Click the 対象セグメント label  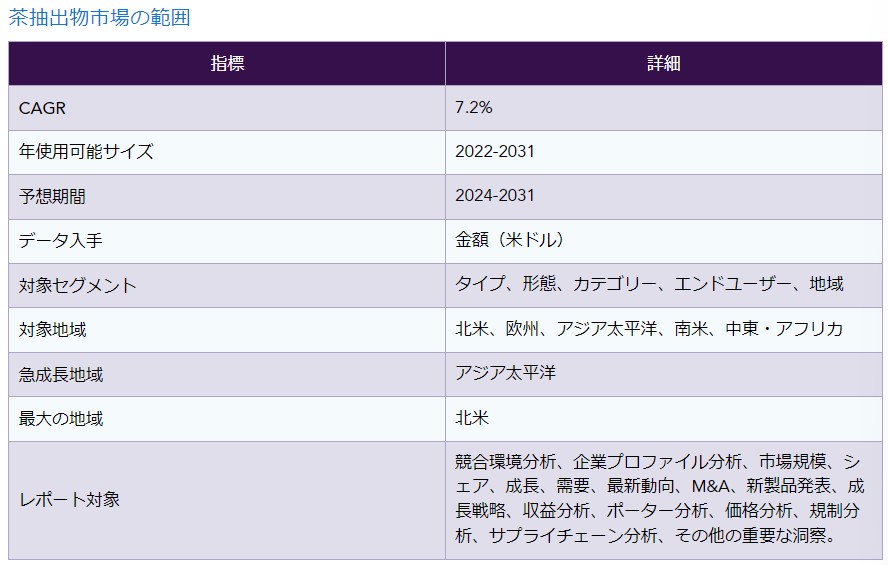78,285
